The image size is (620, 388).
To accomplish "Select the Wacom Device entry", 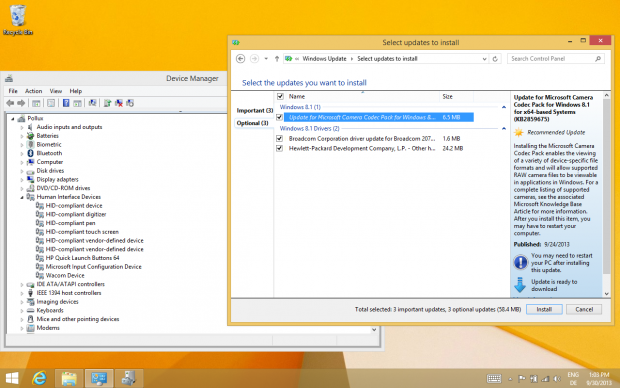I will [65, 275].
